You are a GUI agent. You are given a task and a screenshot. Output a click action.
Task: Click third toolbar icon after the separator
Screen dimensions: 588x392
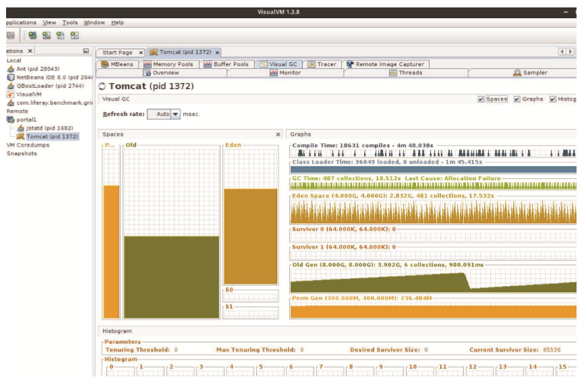coord(61,36)
